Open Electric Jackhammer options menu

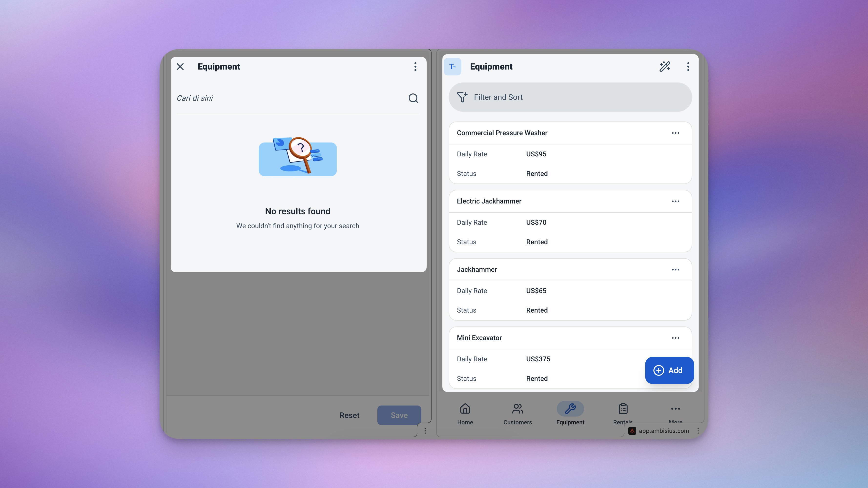[x=675, y=201]
